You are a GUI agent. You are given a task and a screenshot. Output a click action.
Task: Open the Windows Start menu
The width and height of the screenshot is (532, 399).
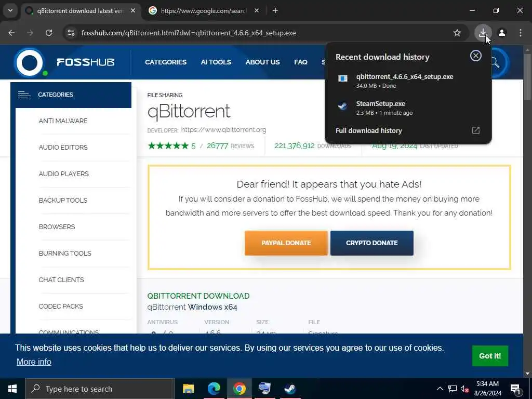[12, 389]
